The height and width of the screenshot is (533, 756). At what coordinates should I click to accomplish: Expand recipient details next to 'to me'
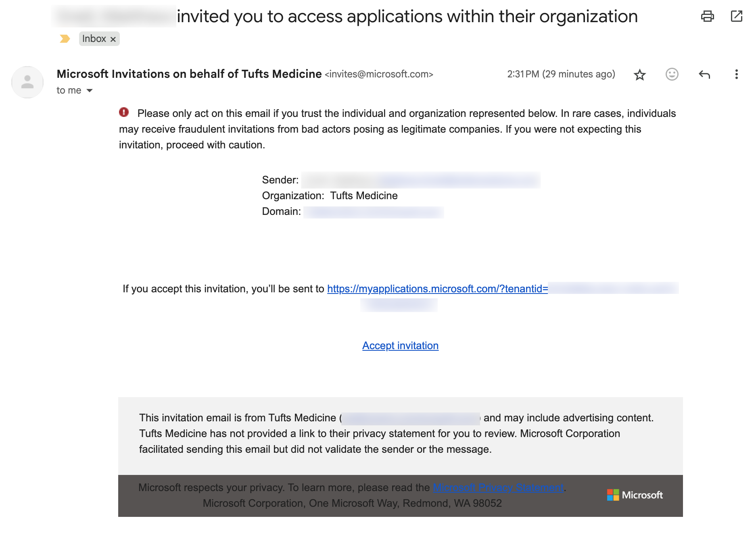[90, 91]
